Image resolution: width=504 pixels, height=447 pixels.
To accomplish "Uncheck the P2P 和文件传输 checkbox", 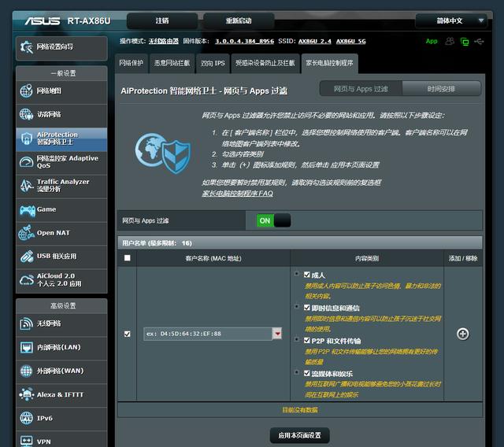I will click(306, 341).
